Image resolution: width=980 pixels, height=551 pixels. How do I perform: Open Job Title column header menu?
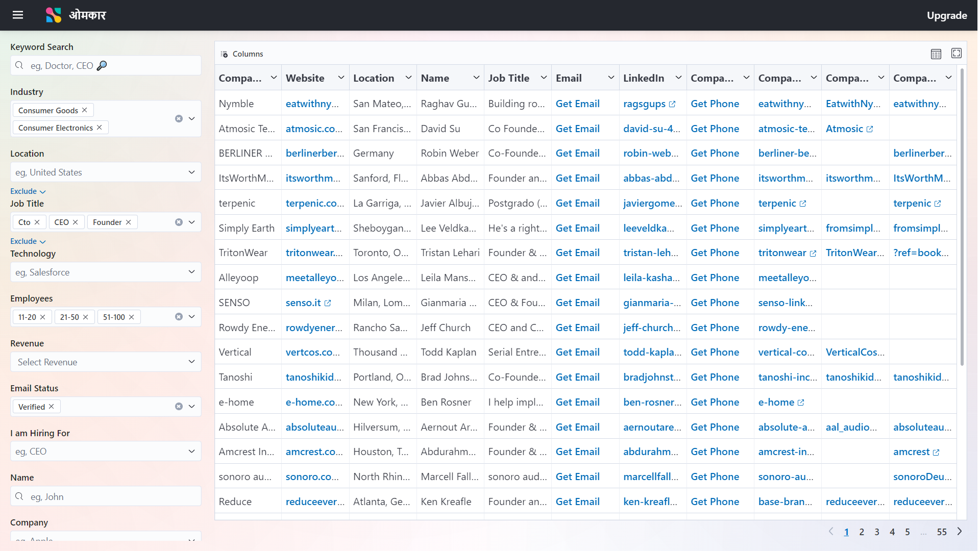[544, 78]
